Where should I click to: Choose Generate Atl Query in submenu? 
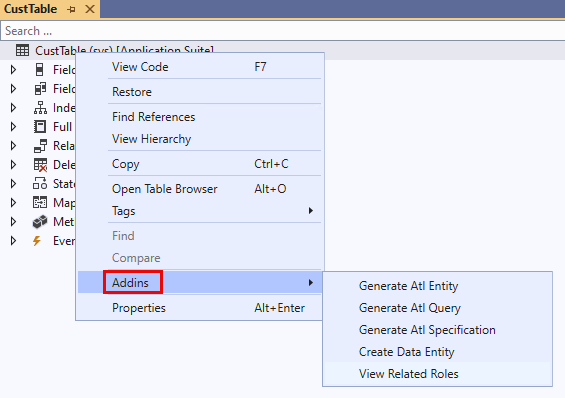click(x=437, y=308)
